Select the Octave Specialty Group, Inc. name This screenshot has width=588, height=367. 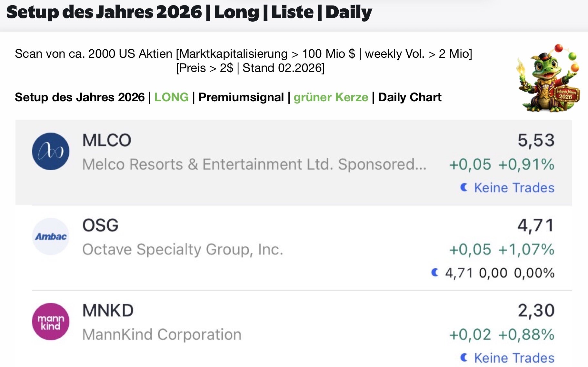pos(183,249)
